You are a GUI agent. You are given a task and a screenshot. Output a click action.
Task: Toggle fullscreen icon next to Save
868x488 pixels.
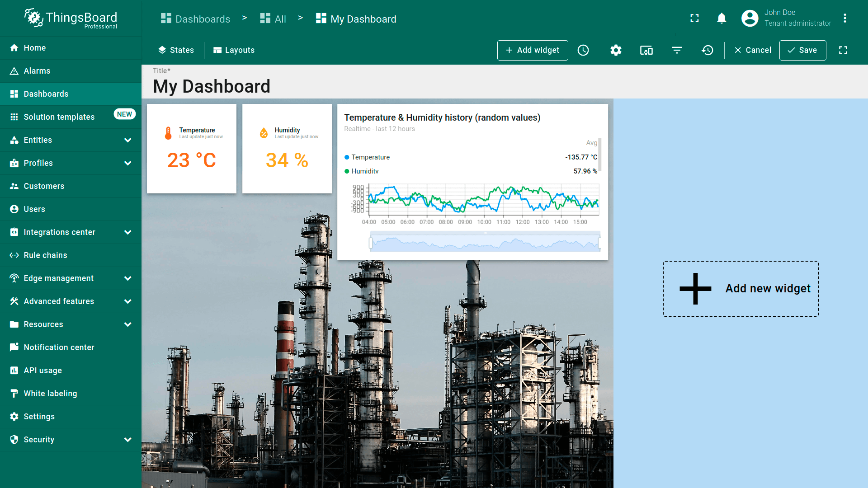pos(843,50)
